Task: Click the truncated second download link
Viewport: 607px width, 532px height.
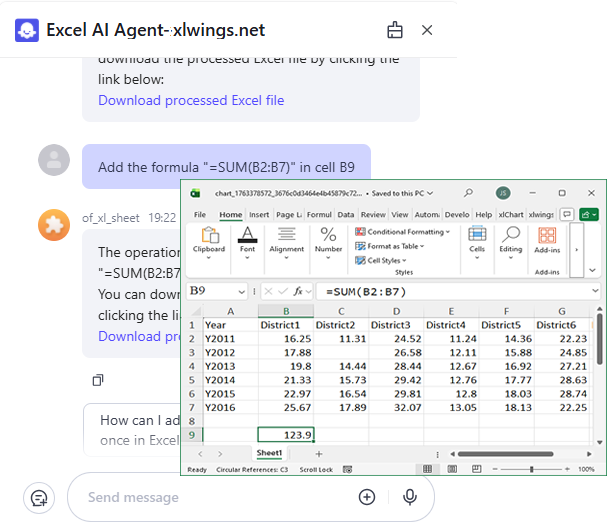Action: click(x=139, y=336)
